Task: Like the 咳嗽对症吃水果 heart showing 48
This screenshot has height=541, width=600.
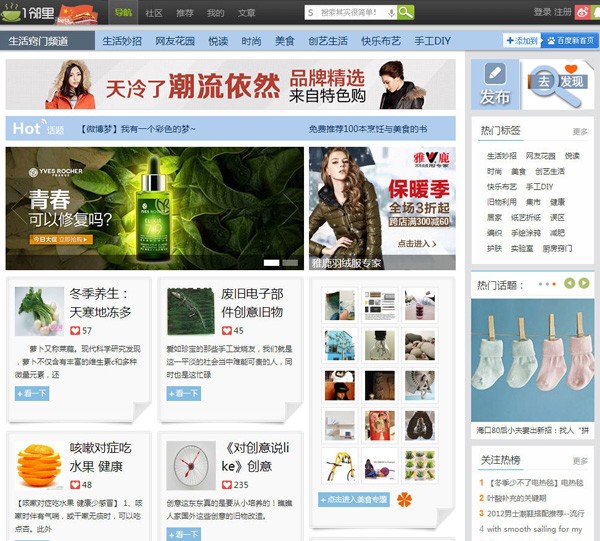Action: [x=75, y=484]
